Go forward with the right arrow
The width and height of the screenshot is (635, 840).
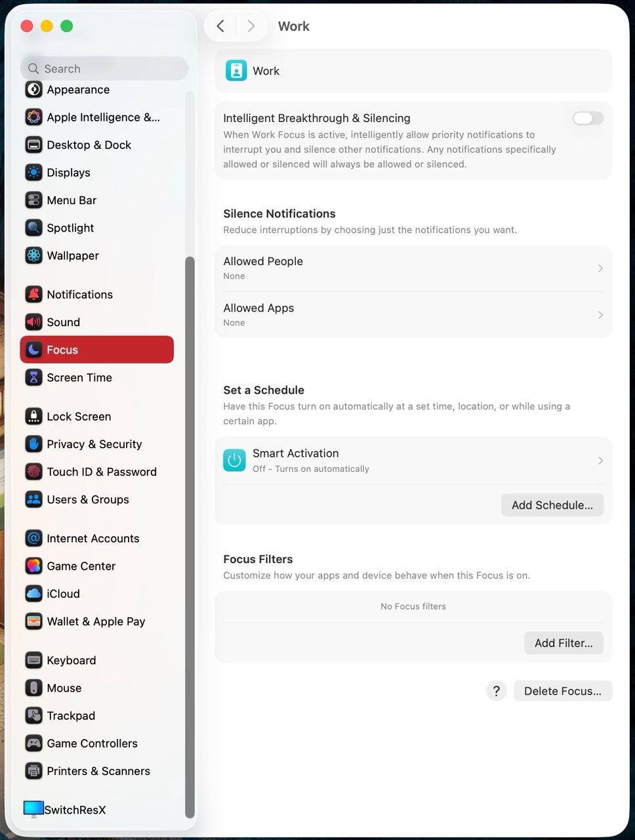251,26
